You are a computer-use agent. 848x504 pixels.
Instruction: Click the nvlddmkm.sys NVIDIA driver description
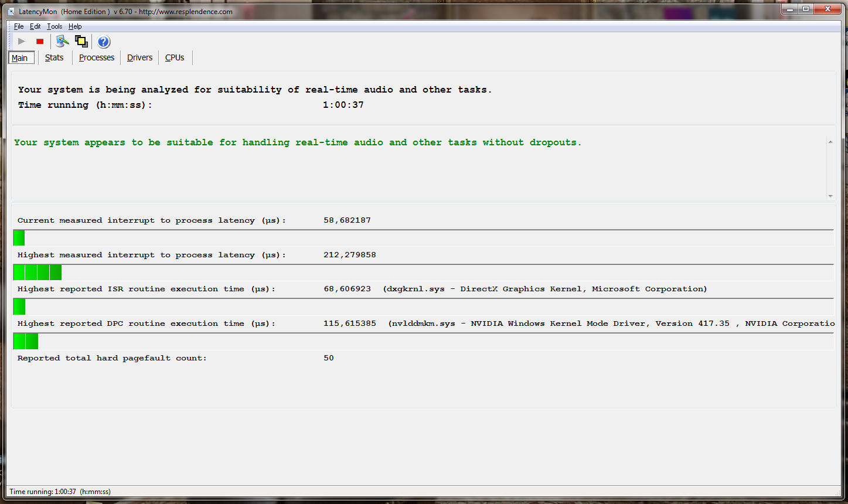(611, 323)
